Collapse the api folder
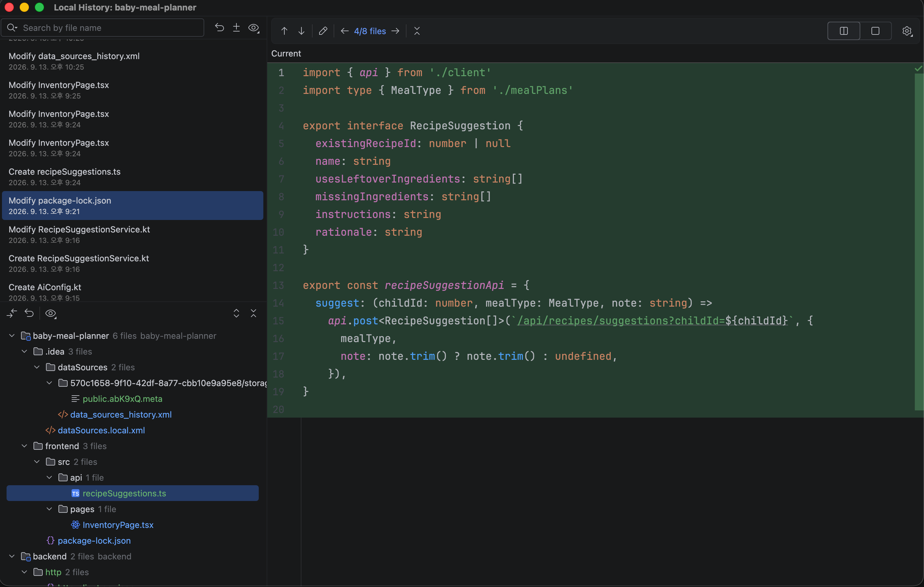 49,477
